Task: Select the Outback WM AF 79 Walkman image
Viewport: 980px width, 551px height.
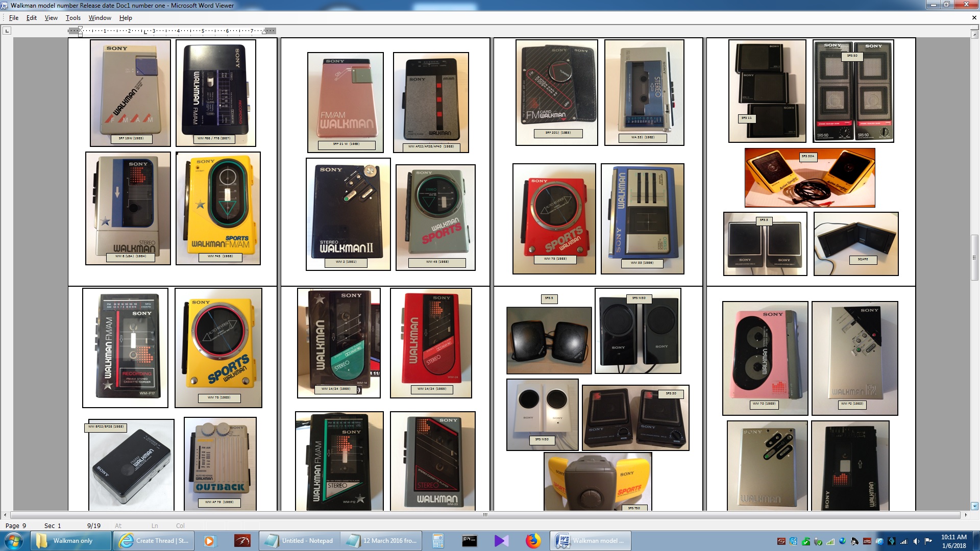Action: [x=220, y=464]
